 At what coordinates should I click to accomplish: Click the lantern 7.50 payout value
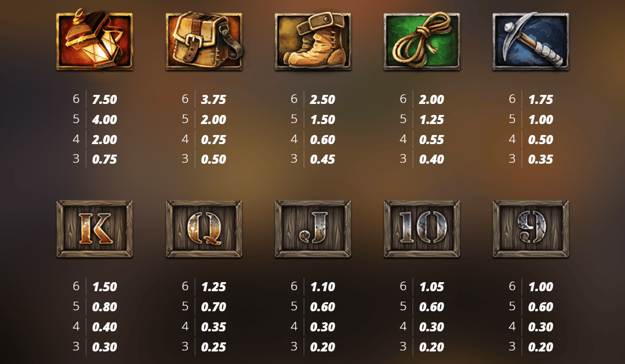pyautogui.click(x=104, y=99)
